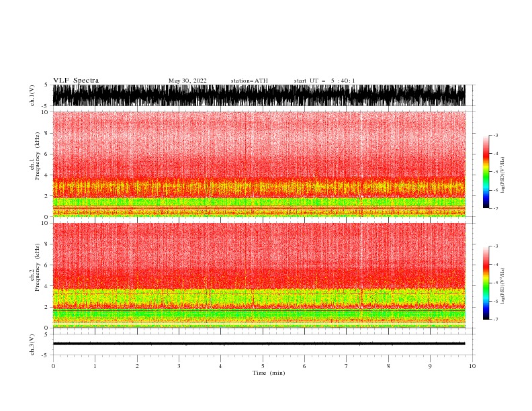The width and height of the screenshot is (532, 411).
Task: Click time axis tick label "2"
Action: click(137, 366)
